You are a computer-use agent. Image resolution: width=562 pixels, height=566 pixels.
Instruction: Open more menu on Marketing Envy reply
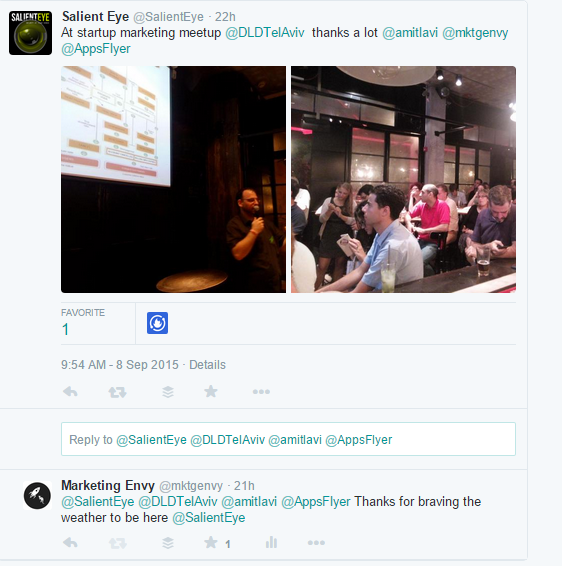[316, 543]
